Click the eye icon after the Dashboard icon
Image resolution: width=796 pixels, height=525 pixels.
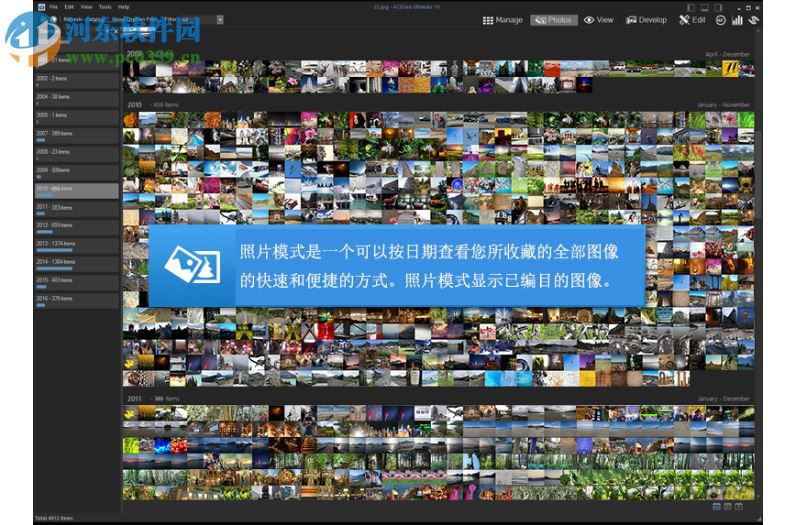coord(753,20)
